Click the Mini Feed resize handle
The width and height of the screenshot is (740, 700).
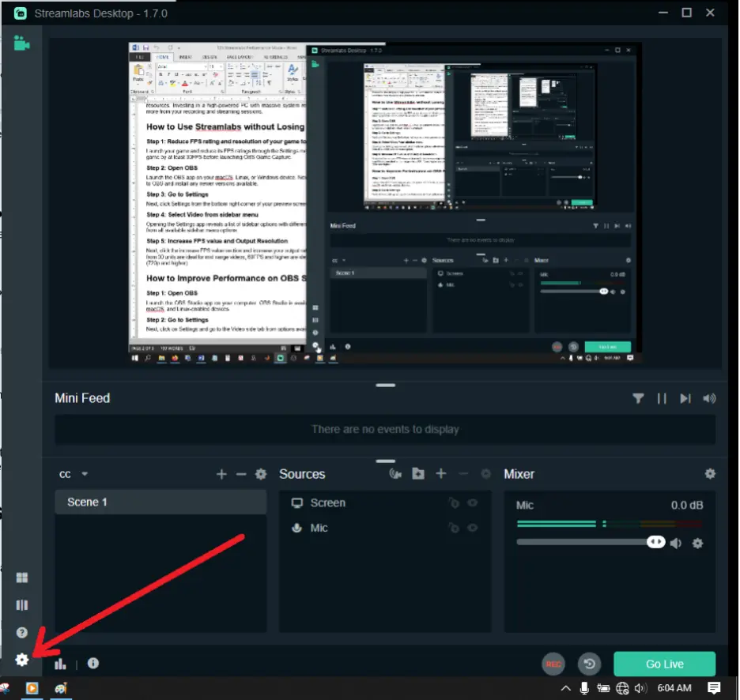coord(386,386)
